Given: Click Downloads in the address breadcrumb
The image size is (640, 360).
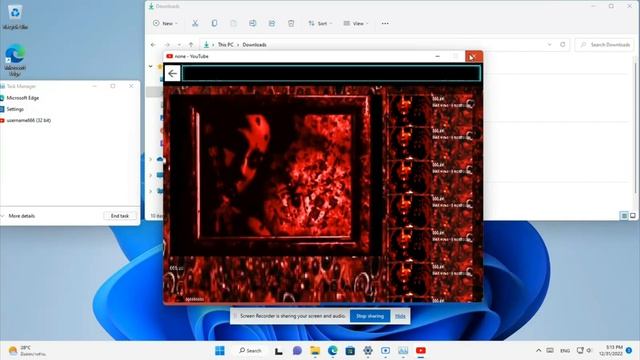Looking at the screenshot, I should coord(254,44).
